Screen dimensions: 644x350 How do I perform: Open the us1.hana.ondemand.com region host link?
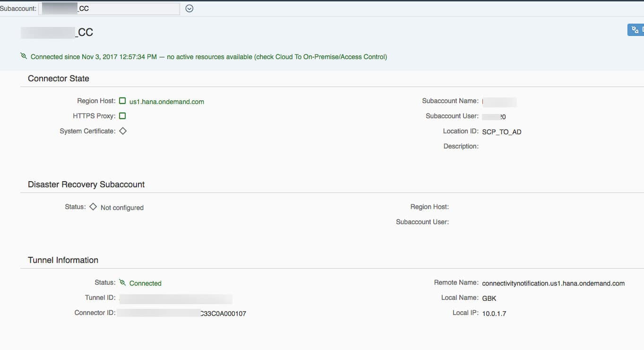point(166,102)
